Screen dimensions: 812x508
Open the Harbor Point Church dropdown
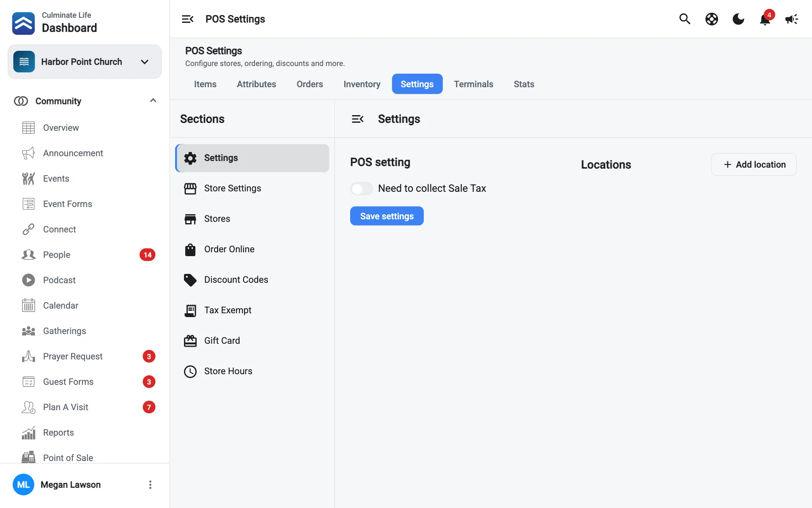[85, 62]
